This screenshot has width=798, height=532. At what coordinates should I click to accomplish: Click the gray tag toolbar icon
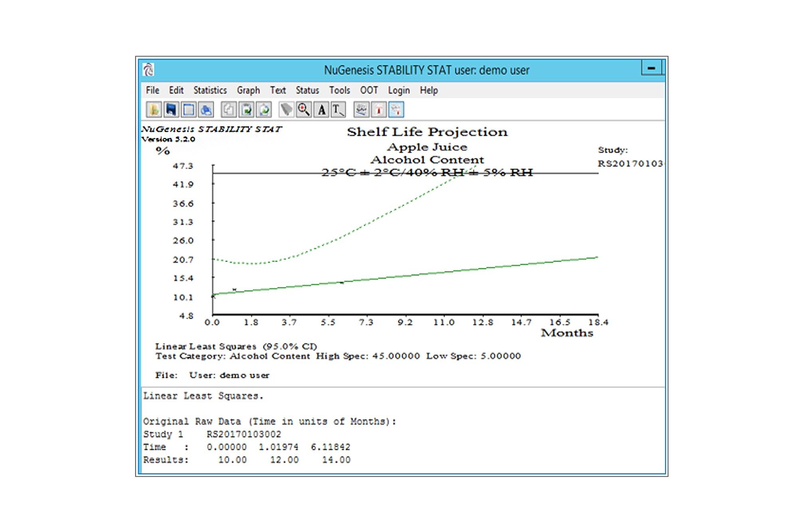coord(286,110)
